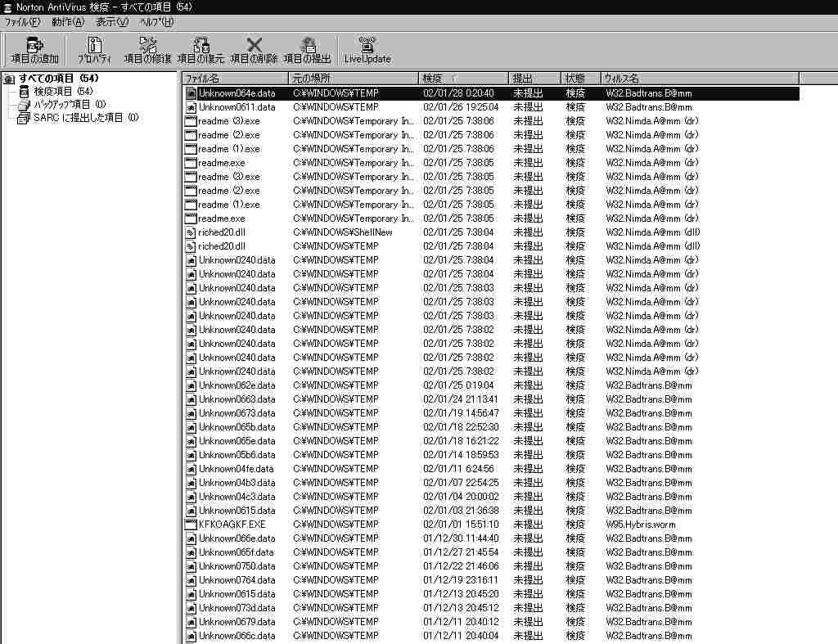This screenshot has width=838, height=644.
Task: Click the 02/01/24 21:13:41 quarantine date
Action: coord(461,399)
